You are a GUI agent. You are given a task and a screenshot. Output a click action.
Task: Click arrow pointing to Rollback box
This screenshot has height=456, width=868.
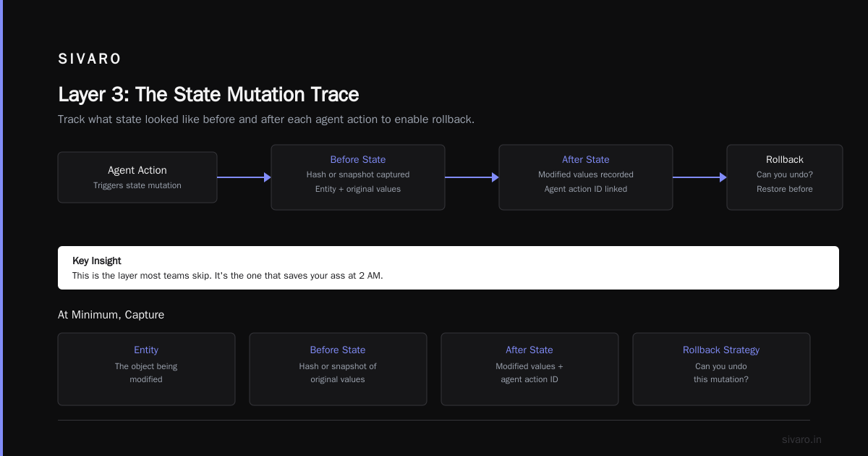699,177
